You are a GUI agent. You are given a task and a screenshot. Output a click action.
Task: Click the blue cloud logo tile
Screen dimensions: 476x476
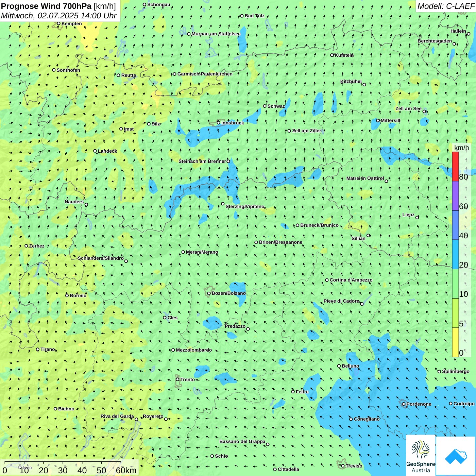456,456
